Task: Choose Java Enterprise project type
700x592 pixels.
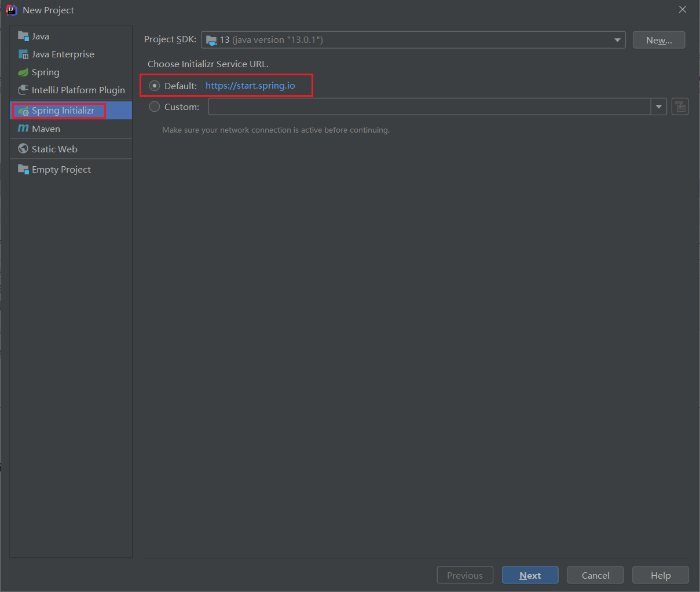Action: click(x=71, y=54)
